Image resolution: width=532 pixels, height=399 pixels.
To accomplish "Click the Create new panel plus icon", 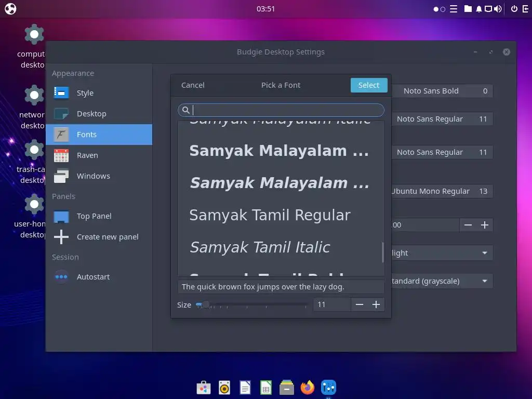I will click(61, 237).
